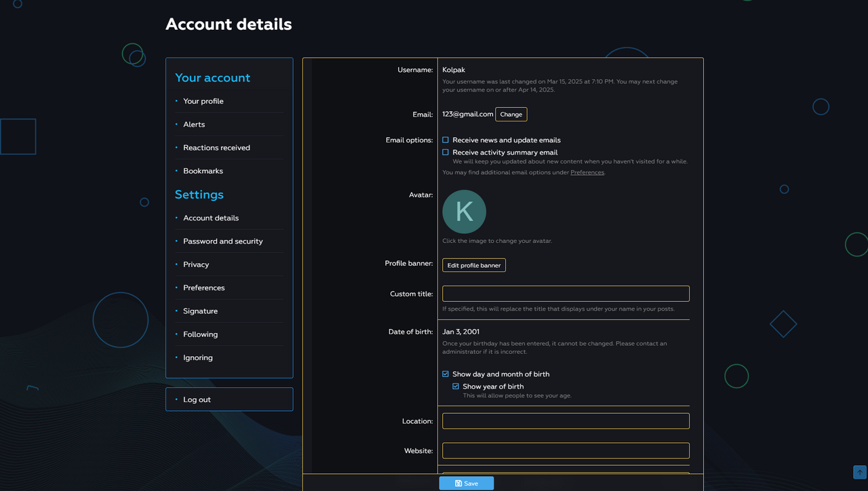Save the account details
This screenshot has height=491, width=868.
(466, 484)
